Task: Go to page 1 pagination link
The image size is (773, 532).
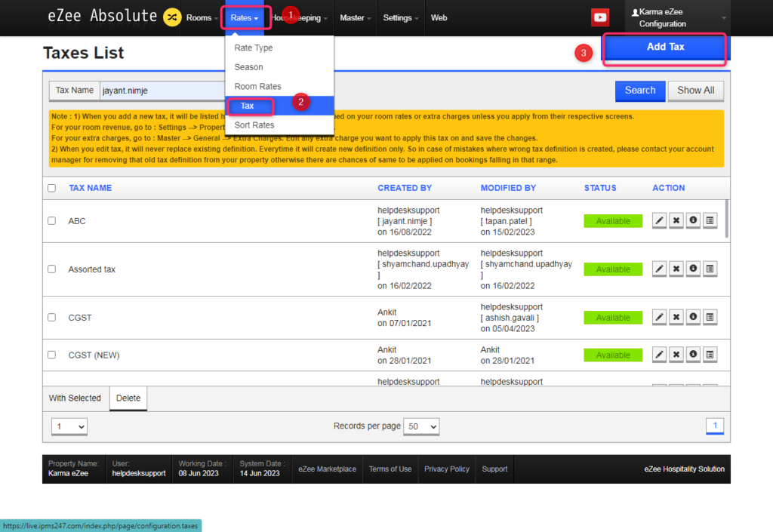Action: click(715, 426)
